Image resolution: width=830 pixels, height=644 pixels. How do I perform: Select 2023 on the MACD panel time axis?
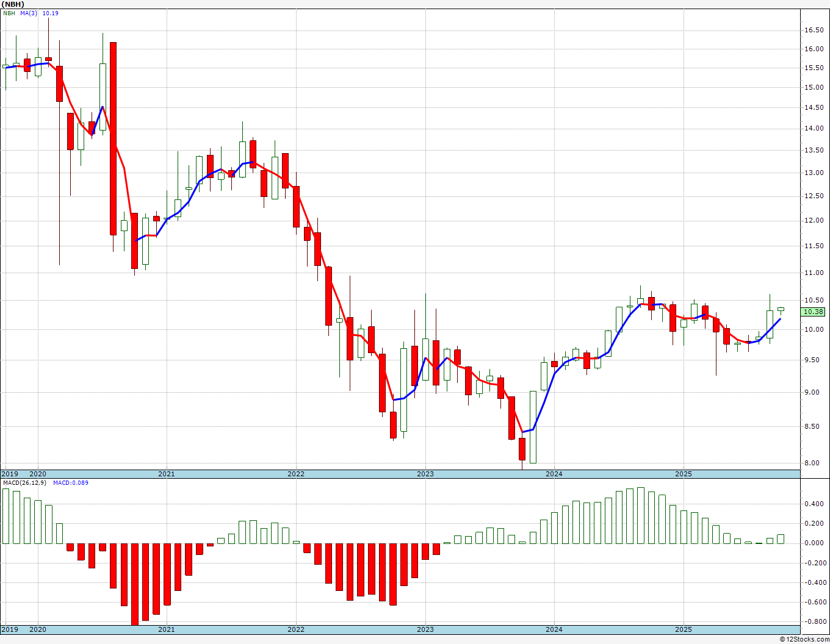tap(425, 629)
